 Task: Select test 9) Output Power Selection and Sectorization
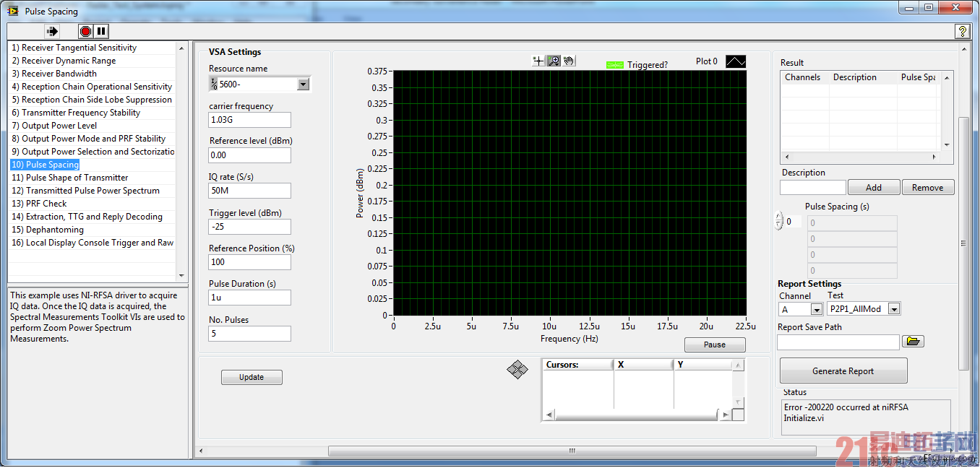click(92, 152)
